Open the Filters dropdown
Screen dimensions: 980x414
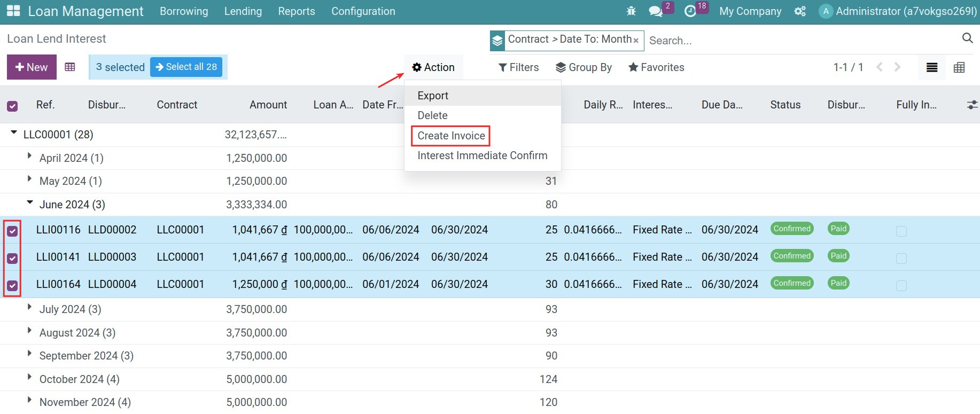click(x=518, y=67)
